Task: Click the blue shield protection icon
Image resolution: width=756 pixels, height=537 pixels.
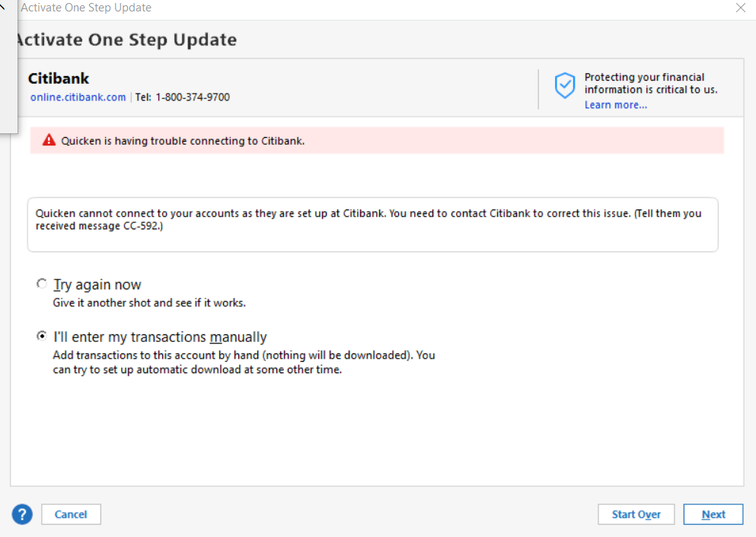Action: (x=564, y=86)
